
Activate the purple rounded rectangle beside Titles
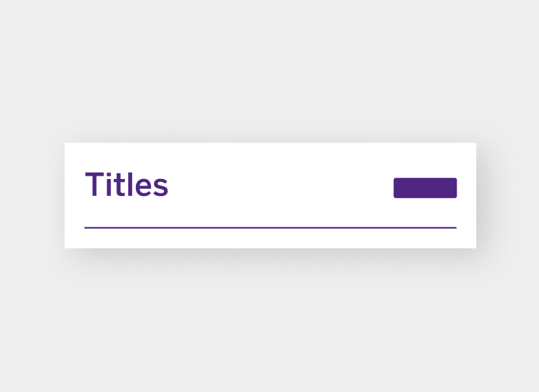425,188
